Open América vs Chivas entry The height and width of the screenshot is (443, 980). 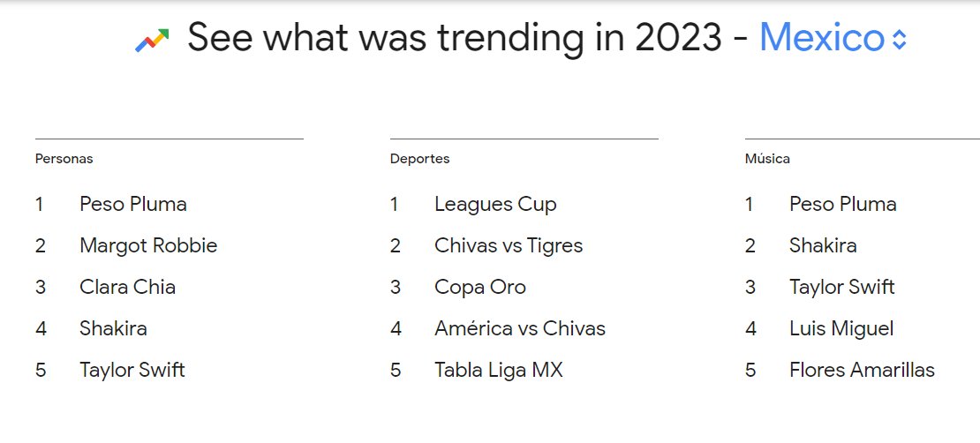pyautogui.click(x=520, y=328)
